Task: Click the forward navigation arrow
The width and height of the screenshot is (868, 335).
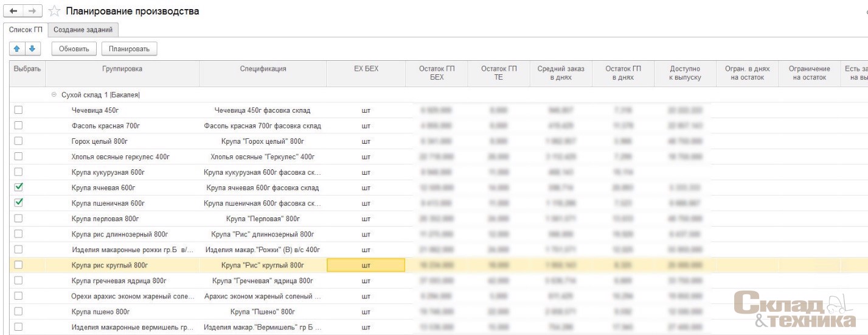Action: (33, 12)
